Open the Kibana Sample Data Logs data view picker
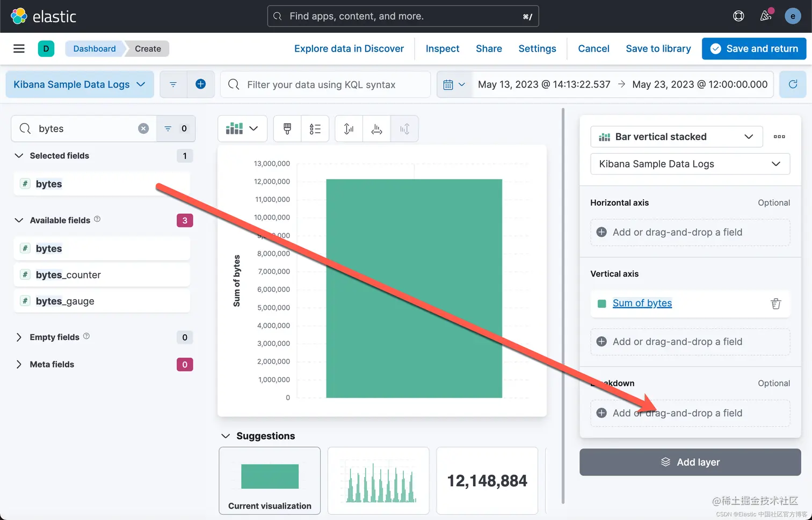 click(79, 84)
